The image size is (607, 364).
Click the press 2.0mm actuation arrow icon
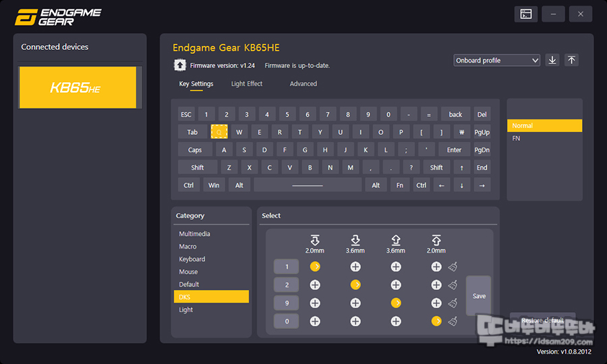315,240
